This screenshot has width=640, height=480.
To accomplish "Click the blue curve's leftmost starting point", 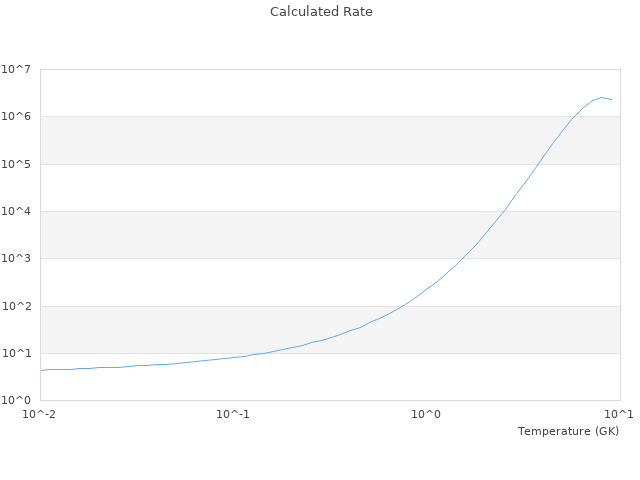I will [x=41, y=370].
